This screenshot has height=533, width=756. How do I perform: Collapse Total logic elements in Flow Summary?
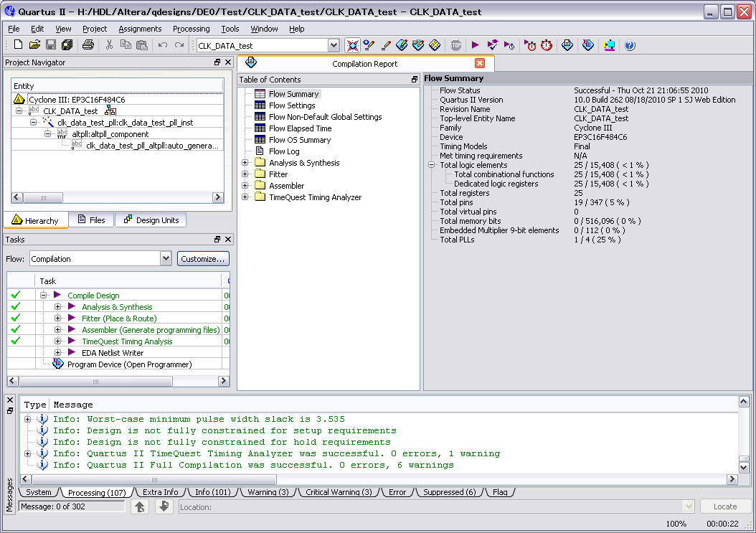click(432, 165)
